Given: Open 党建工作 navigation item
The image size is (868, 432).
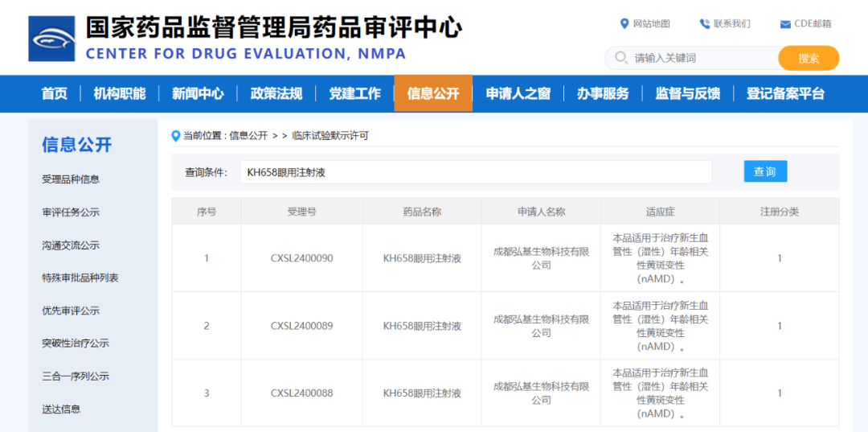Looking at the screenshot, I should 355,93.
